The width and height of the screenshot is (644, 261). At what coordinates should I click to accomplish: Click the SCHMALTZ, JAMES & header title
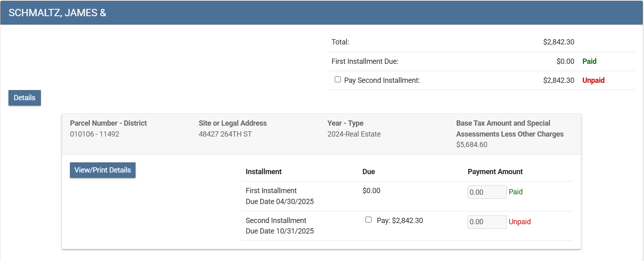[x=57, y=13]
